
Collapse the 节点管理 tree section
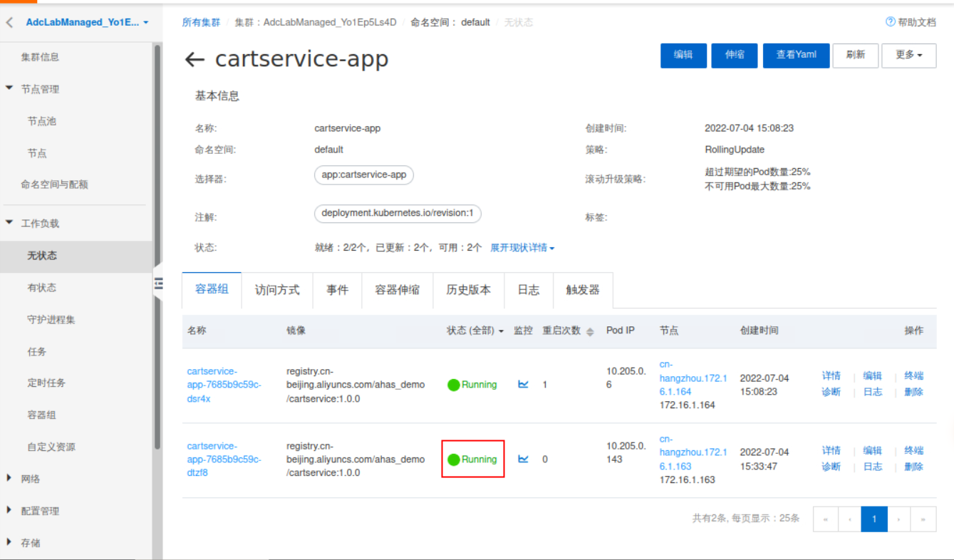[9, 88]
